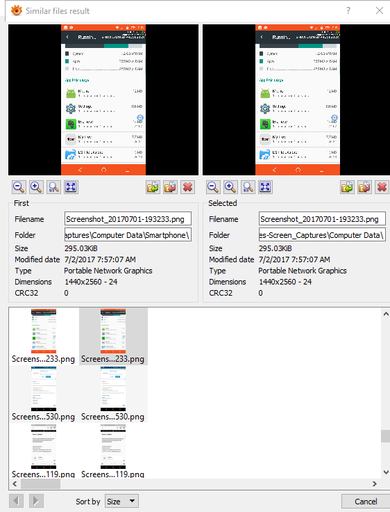The width and height of the screenshot is (390, 512).
Task: Select first Screens...233.png thumbnail
Action: pyautogui.click(x=44, y=336)
